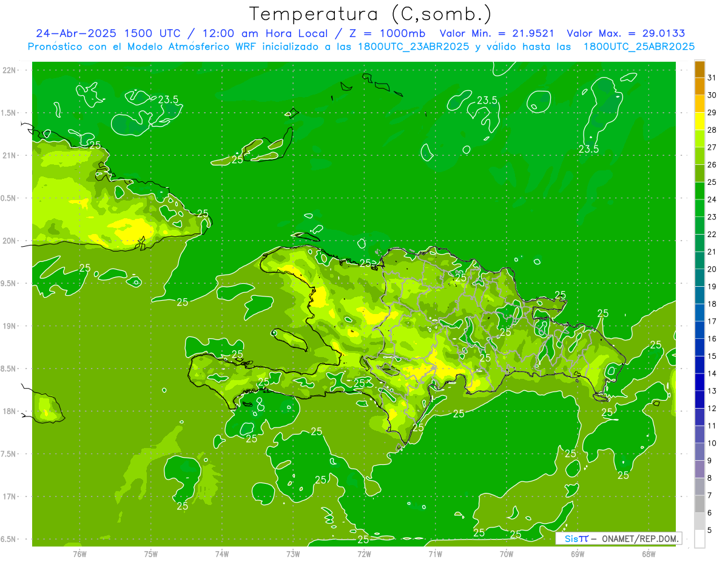Click the 69W longitude axis label
The width and height of the screenshot is (728, 562).
578,554
